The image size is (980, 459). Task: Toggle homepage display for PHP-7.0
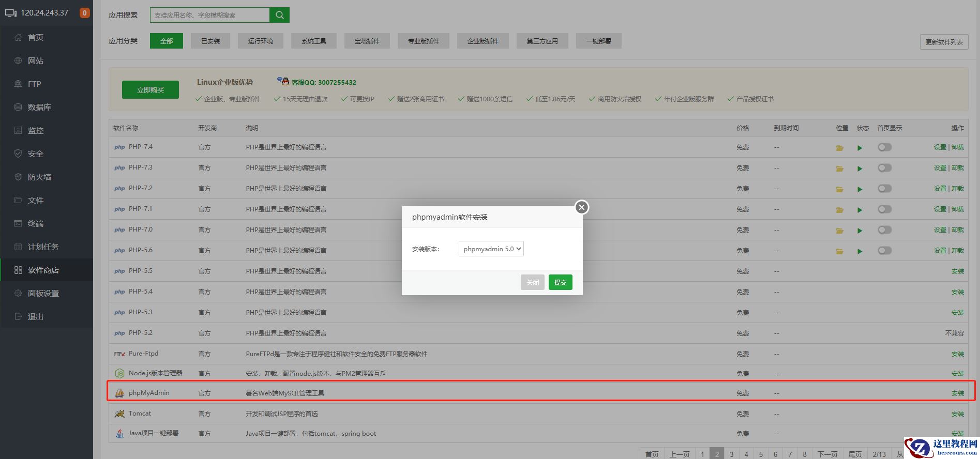click(x=885, y=230)
